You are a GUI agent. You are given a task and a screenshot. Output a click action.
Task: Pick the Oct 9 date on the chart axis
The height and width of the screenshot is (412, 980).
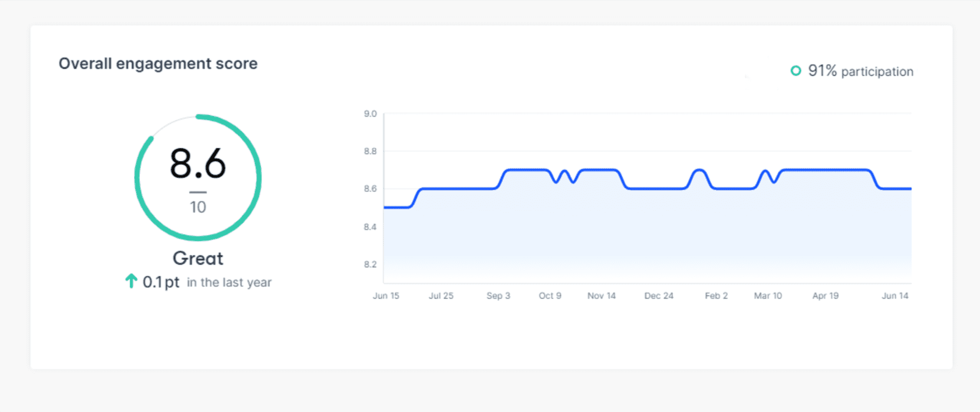[x=550, y=296]
